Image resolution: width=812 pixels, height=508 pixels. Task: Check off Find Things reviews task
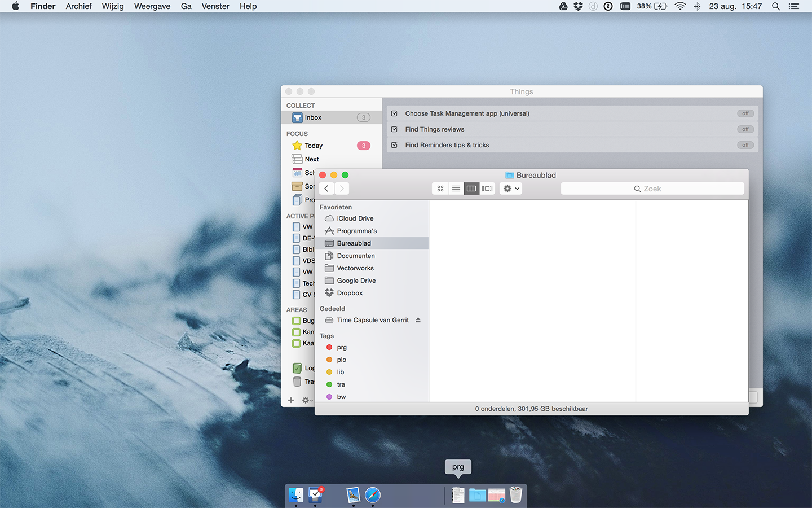pos(394,129)
